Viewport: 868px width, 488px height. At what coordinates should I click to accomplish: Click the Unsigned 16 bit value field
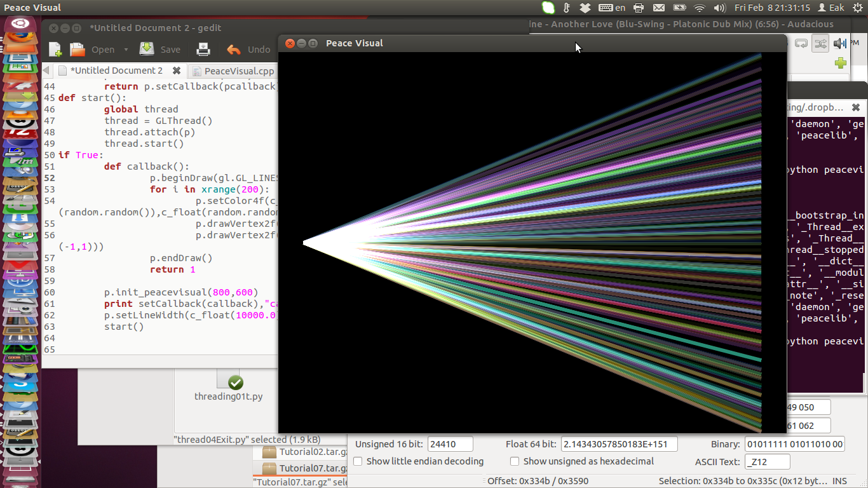point(450,444)
